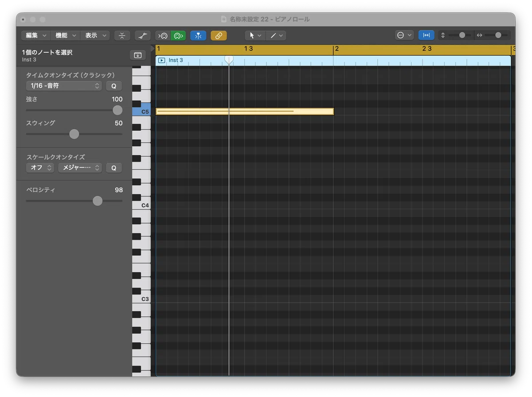Click the Inst 3 region header

[333, 60]
